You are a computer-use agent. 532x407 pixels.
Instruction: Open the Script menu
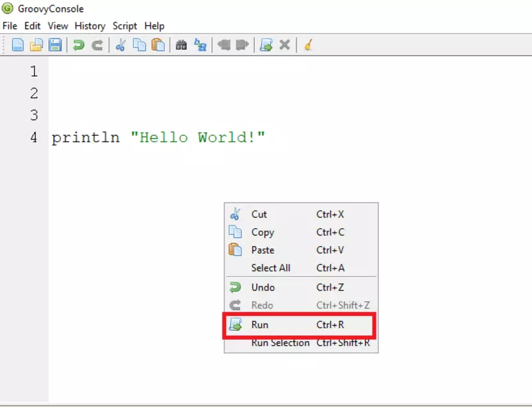[124, 26]
